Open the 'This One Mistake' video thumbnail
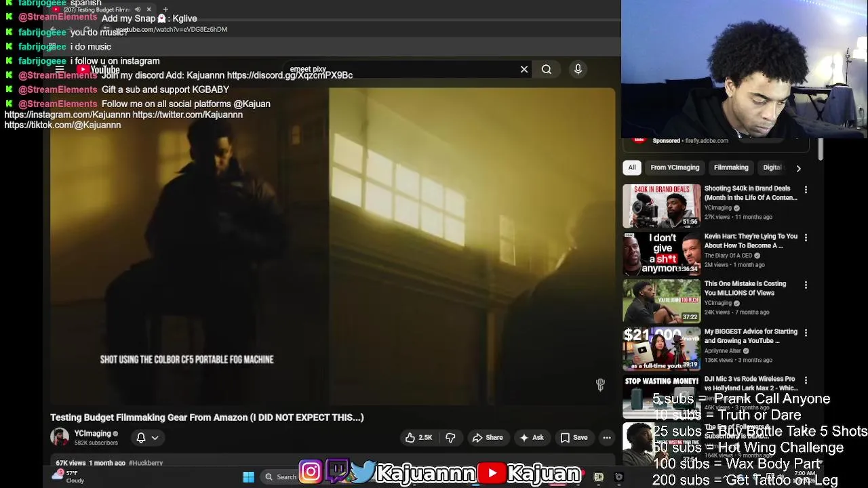 pyautogui.click(x=662, y=301)
